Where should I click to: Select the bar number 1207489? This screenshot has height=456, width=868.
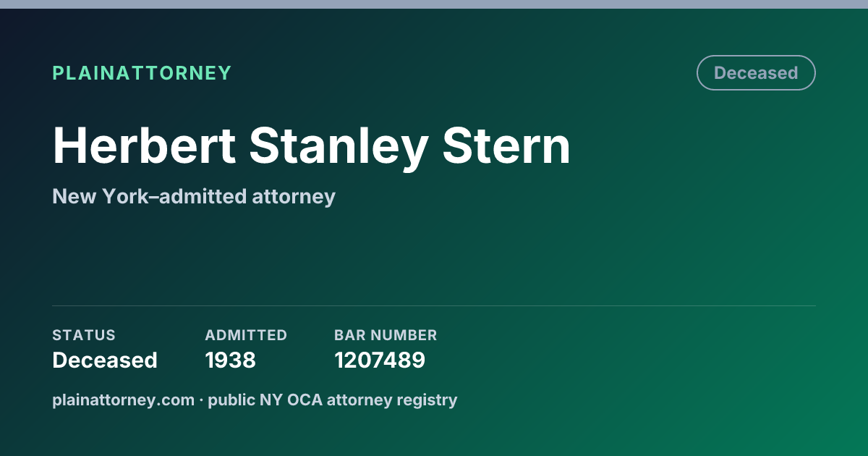coord(380,360)
